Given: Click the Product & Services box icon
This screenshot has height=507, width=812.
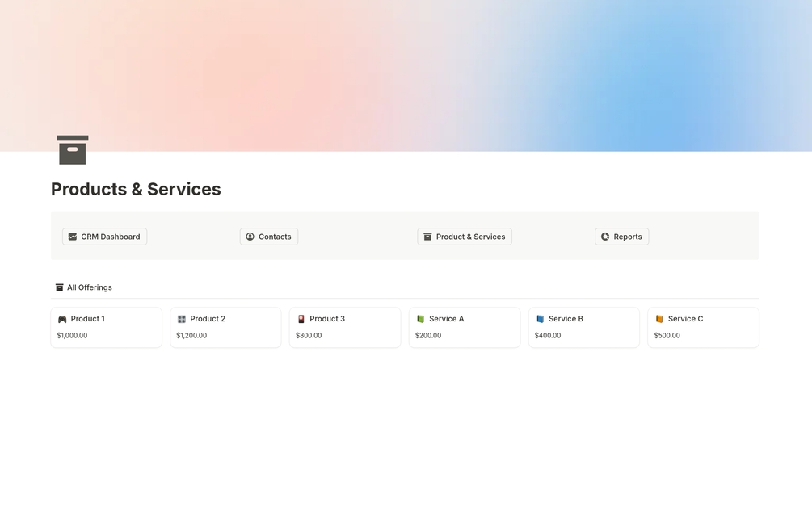Looking at the screenshot, I should (427, 237).
